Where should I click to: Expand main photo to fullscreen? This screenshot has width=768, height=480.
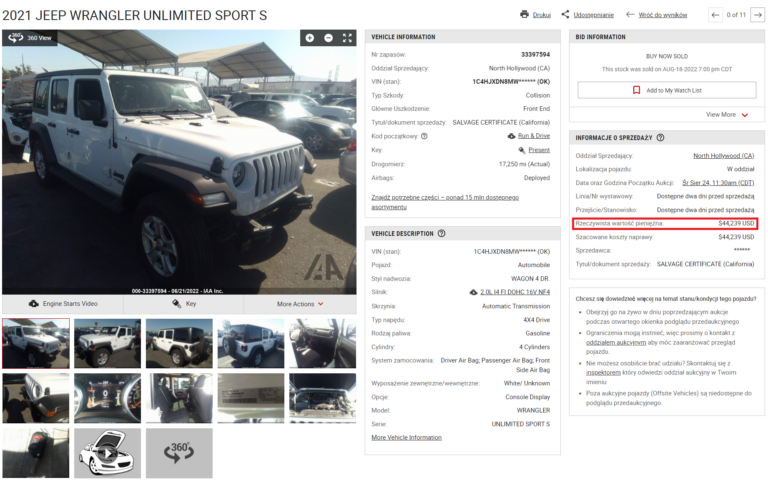click(x=347, y=38)
